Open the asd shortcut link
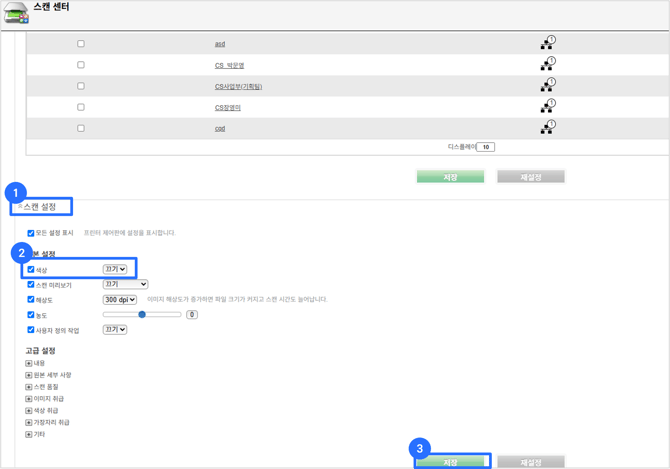The height and width of the screenshot is (469, 670). point(220,44)
